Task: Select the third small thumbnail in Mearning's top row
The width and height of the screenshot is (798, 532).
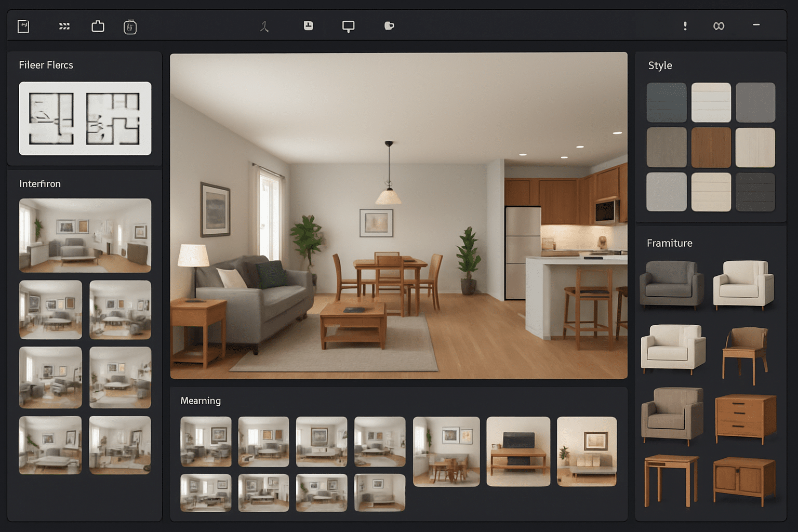Action: click(322, 442)
